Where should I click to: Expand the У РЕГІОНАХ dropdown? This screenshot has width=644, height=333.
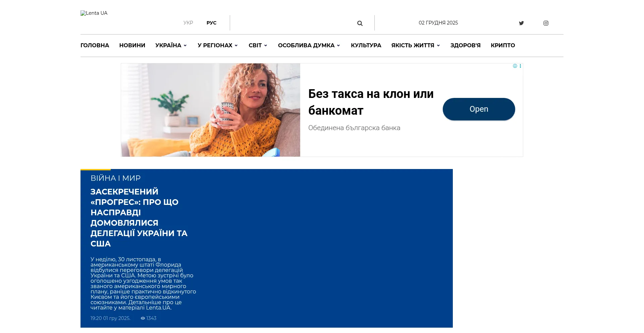pos(218,45)
